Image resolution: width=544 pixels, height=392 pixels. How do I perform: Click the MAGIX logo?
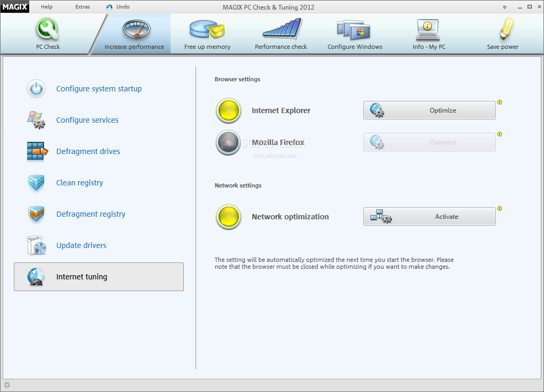[x=14, y=6]
